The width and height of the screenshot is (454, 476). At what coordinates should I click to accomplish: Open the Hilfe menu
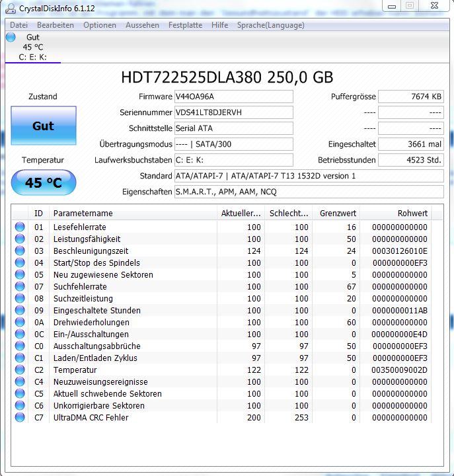219,25
